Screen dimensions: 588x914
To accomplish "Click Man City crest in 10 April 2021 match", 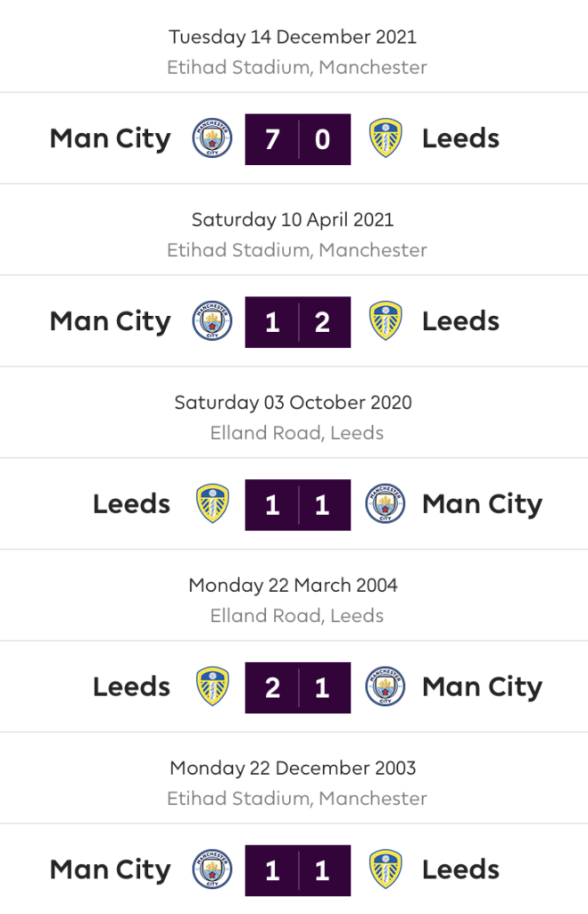I will pos(212,321).
